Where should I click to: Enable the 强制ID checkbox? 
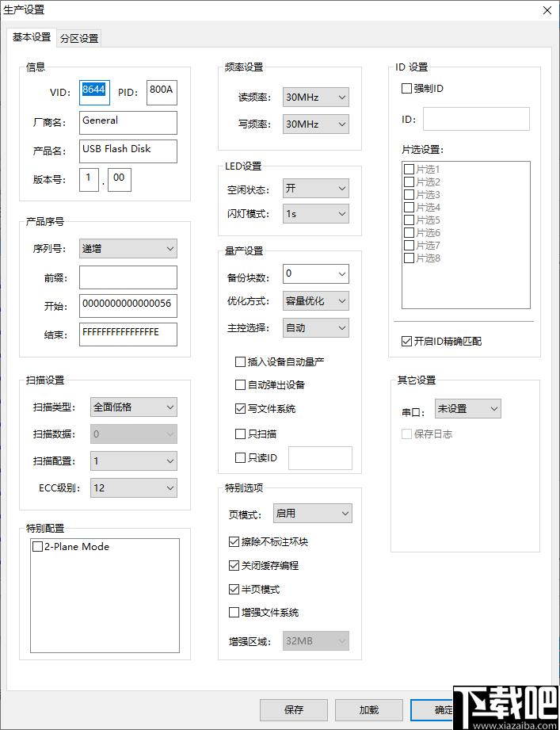coord(406,89)
